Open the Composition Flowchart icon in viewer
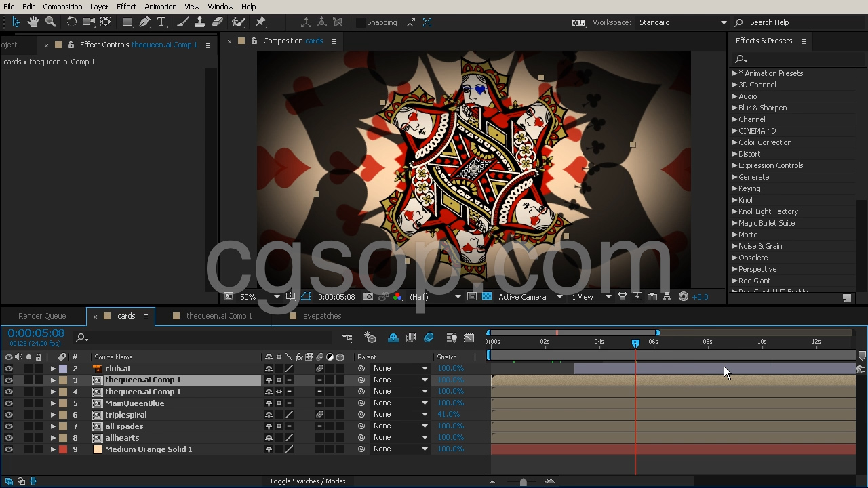The image size is (868, 488). point(667,297)
